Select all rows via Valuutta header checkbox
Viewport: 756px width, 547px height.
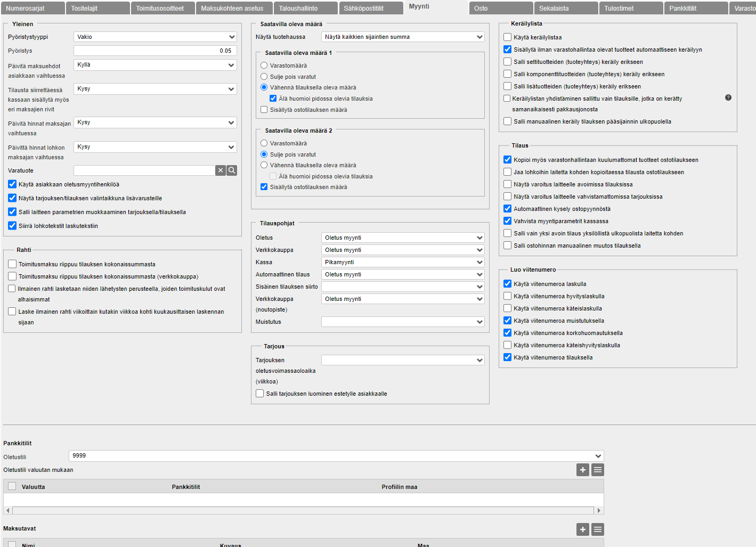pyautogui.click(x=12, y=486)
